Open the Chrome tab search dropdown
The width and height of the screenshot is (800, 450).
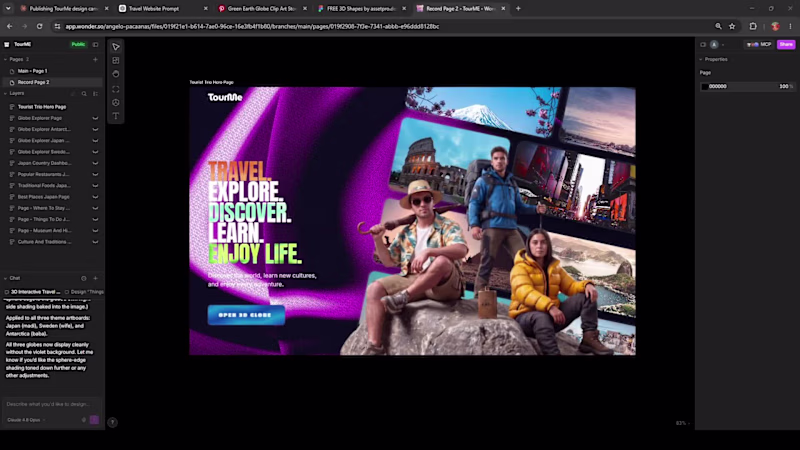pos(8,9)
